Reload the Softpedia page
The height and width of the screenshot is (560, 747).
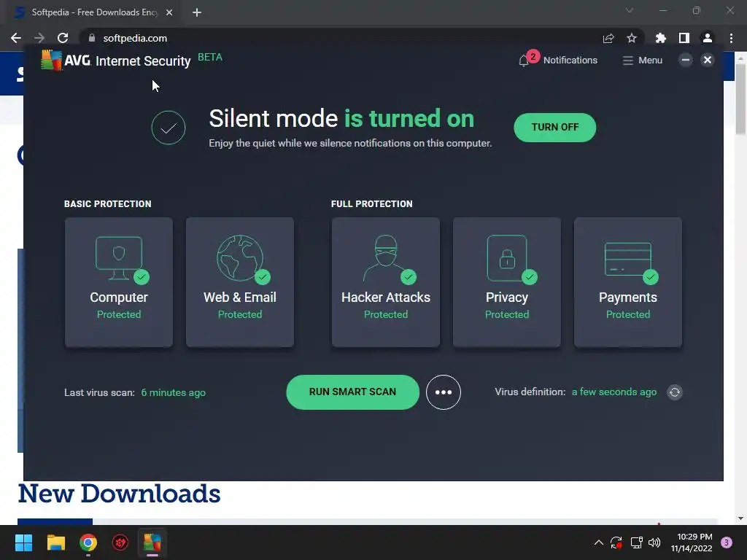click(x=63, y=38)
